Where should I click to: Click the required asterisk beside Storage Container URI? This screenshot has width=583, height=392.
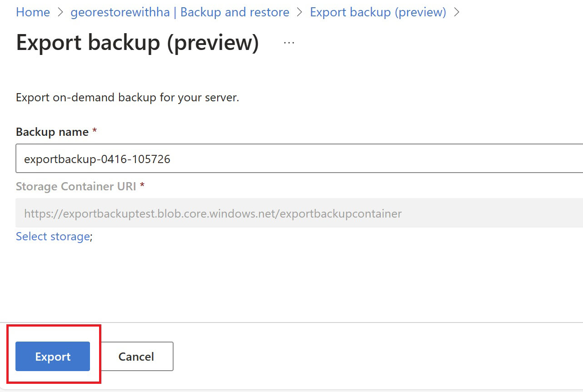pyautogui.click(x=142, y=186)
